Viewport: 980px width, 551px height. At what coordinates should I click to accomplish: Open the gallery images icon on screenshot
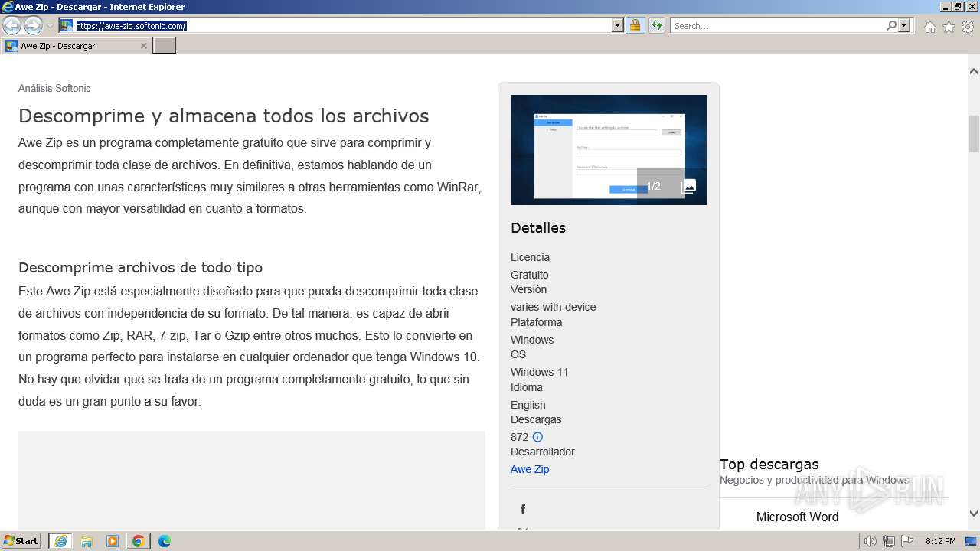[688, 187]
